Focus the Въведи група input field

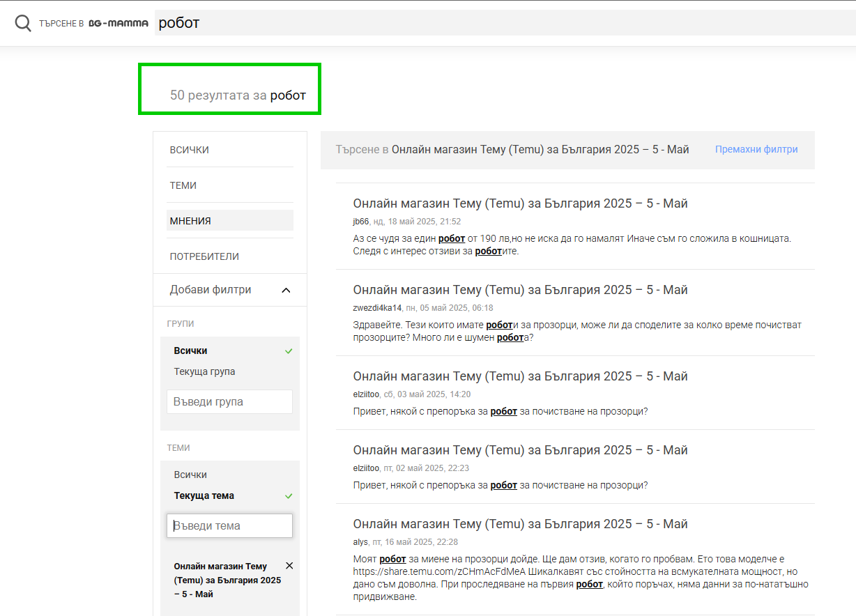coord(229,402)
